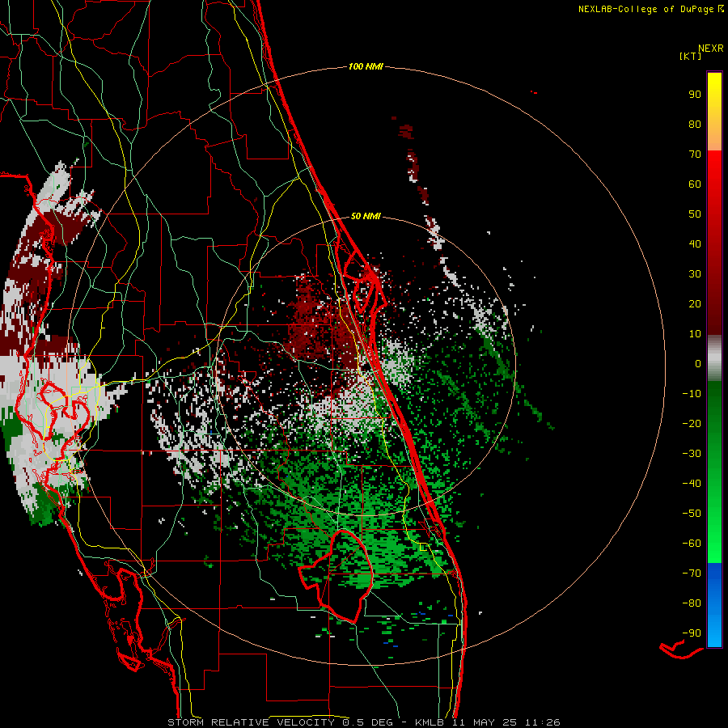Click the NEXR label above the color scale

711,49
